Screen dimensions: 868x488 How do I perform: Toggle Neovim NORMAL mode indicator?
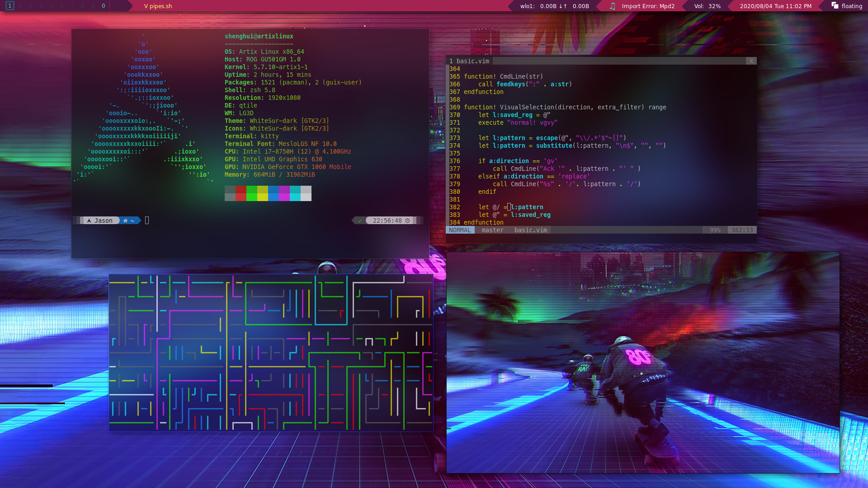tap(460, 230)
